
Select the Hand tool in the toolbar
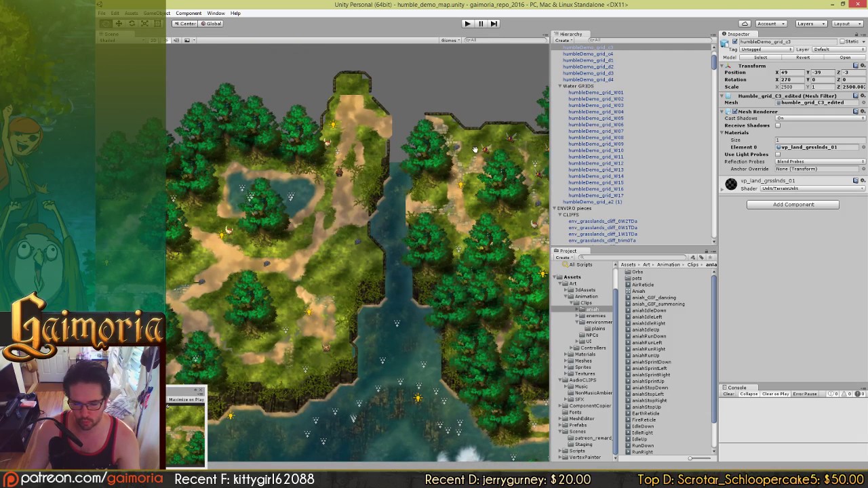tap(105, 24)
